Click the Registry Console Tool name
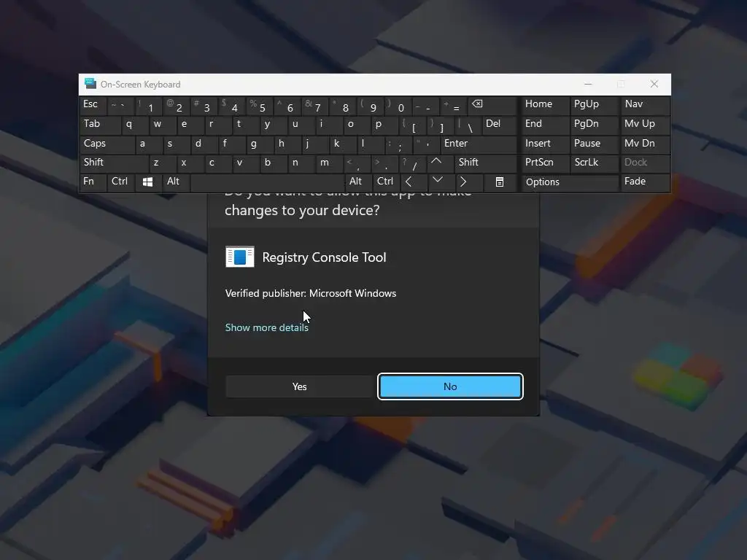This screenshot has height=560, width=747. [x=324, y=257]
